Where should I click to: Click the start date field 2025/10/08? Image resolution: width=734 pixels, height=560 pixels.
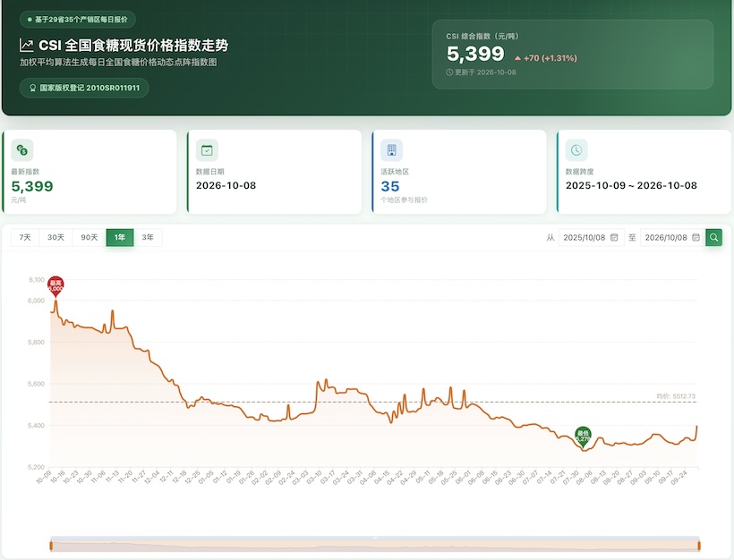pyautogui.click(x=591, y=238)
